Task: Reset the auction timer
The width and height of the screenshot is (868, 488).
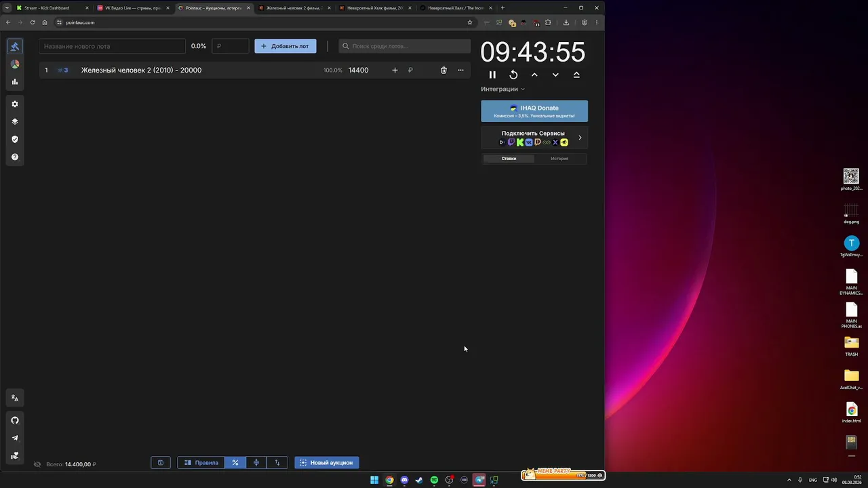Action: [513, 75]
